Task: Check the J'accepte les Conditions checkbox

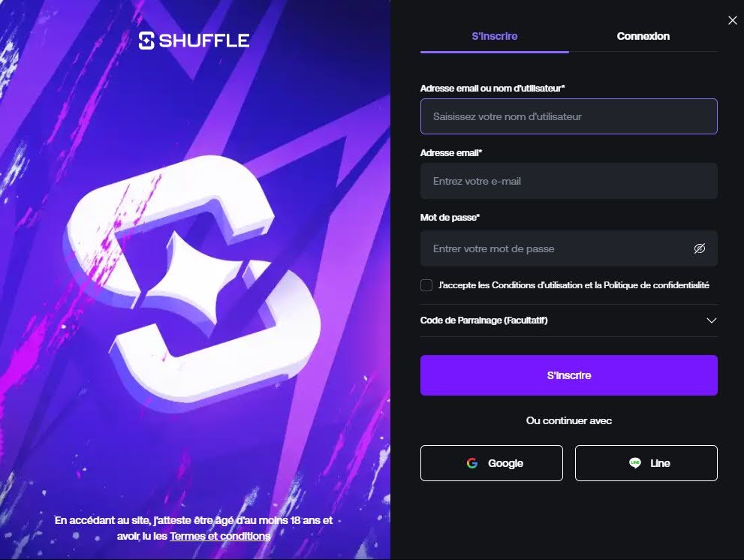Action: click(x=426, y=285)
